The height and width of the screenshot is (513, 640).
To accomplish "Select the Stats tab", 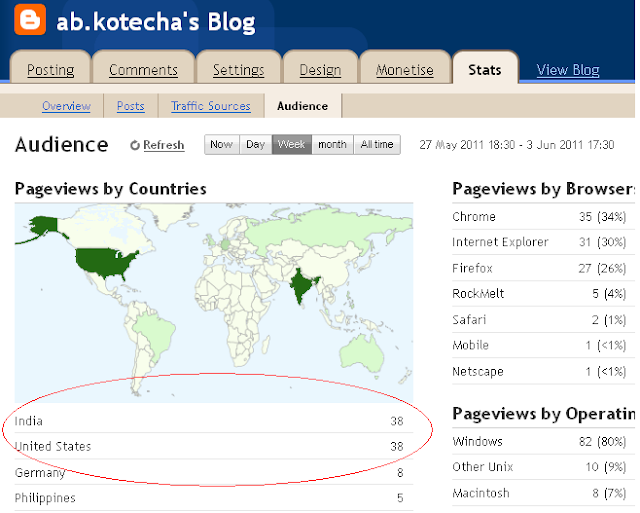I will coord(485,70).
